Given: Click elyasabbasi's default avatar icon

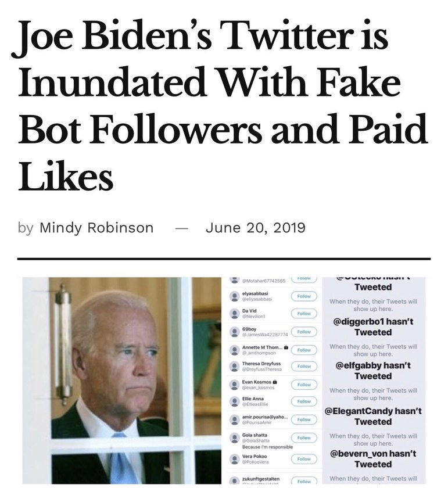Looking at the screenshot, I should point(234,296).
